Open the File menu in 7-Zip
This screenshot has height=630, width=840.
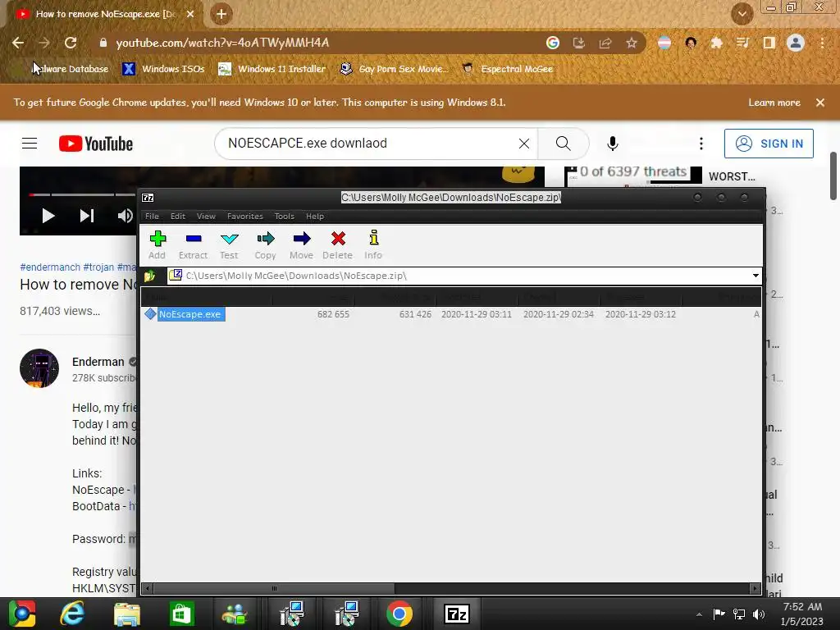click(152, 217)
